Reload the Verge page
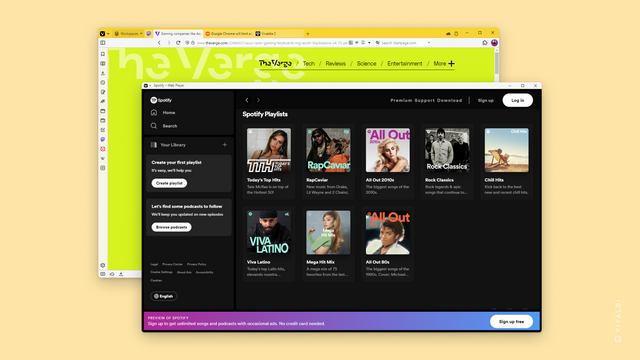Viewport: 640px width, 360px height. pos(178,42)
